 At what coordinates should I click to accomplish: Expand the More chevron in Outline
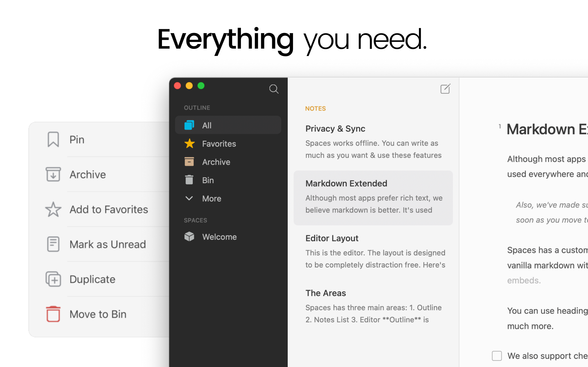pyautogui.click(x=189, y=198)
